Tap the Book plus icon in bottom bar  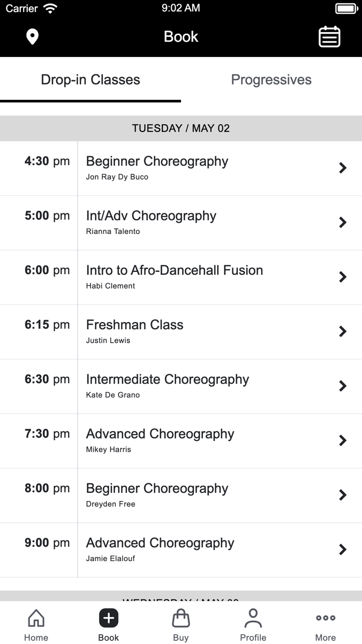[109, 618]
